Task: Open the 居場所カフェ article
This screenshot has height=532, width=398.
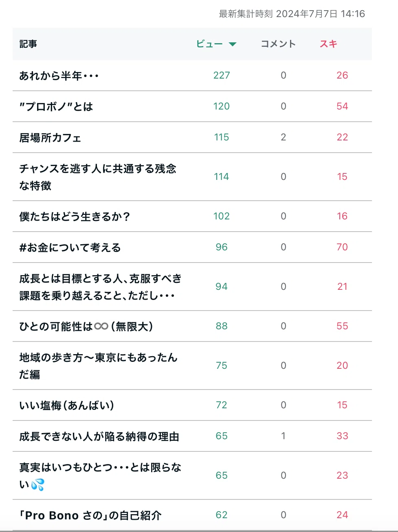Action: (50, 138)
